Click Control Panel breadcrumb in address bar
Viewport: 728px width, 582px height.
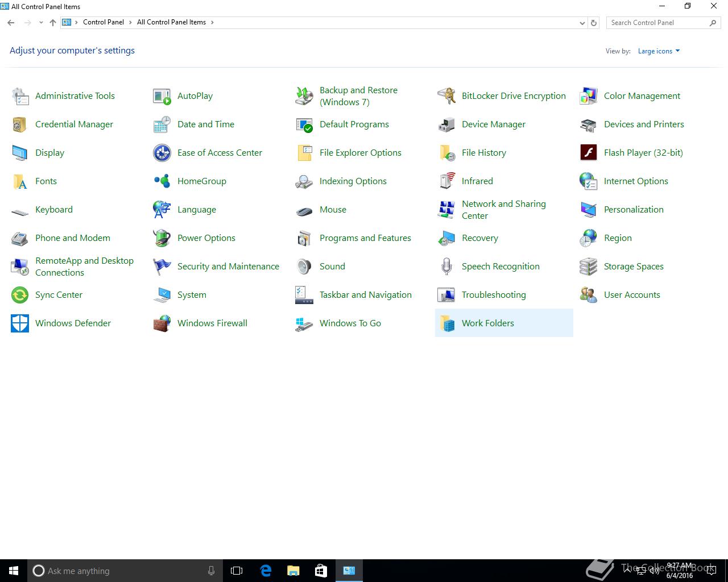coord(103,22)
